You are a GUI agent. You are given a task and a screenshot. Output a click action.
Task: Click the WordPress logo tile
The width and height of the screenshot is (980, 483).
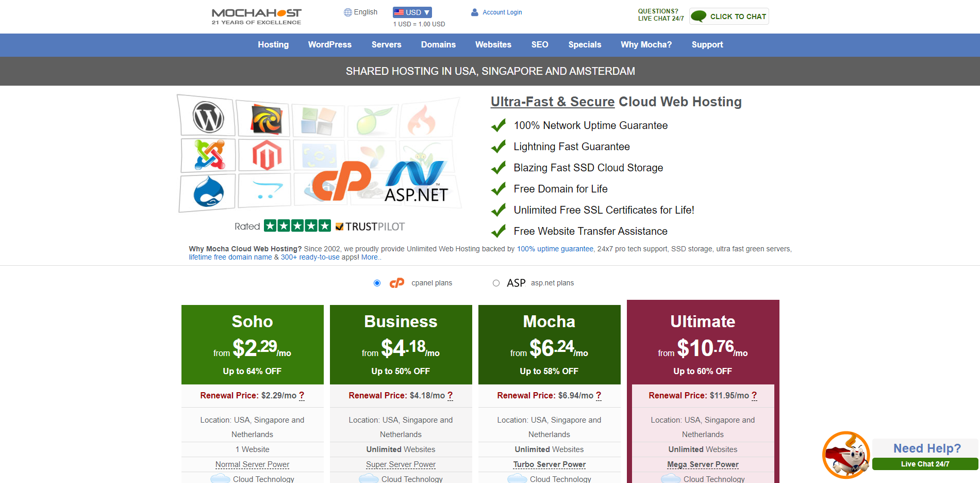(208, 117)
